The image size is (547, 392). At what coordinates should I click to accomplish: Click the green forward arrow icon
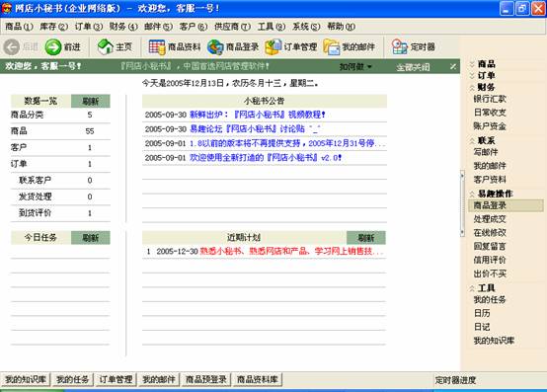(x=53, y=47)
